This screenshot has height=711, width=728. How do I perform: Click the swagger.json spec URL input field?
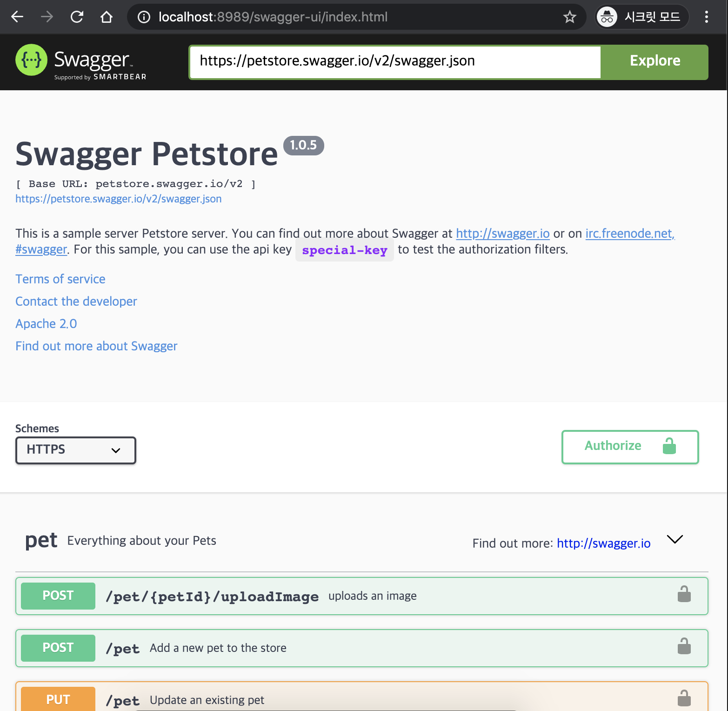[x=394, y=61]
